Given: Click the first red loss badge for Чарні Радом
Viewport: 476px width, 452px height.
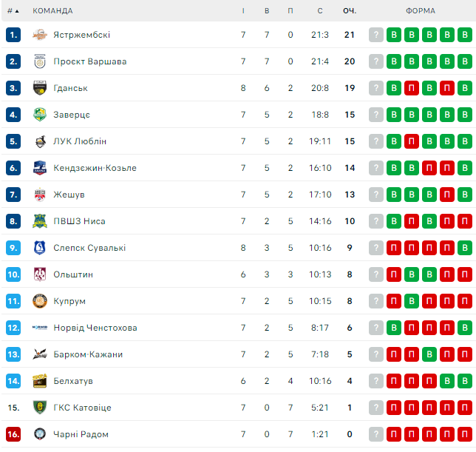Looking at the screenshot, I should [394, 434].
